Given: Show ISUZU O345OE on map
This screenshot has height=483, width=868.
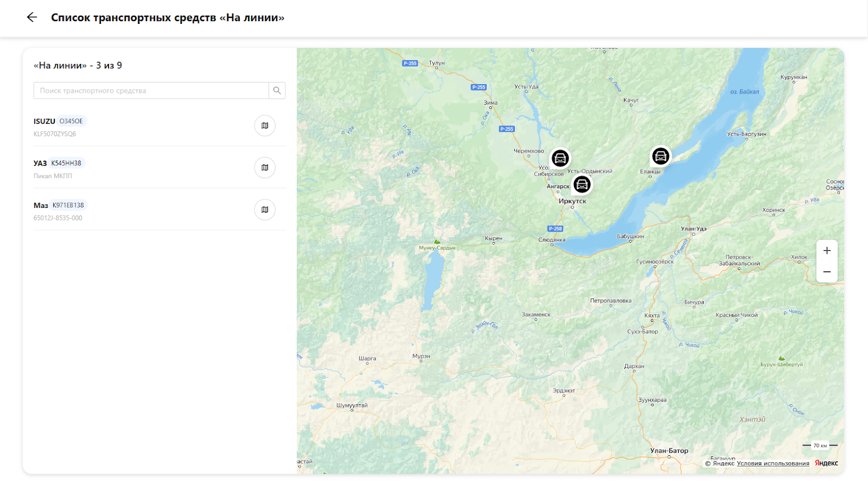Looking at the screenshot, I should click(265, 126).
